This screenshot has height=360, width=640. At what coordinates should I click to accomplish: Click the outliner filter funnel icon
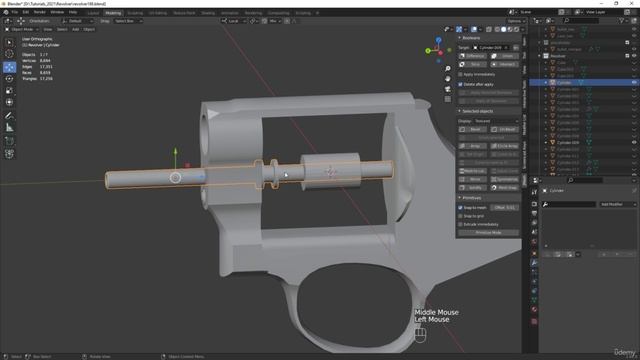coord(622,20)
